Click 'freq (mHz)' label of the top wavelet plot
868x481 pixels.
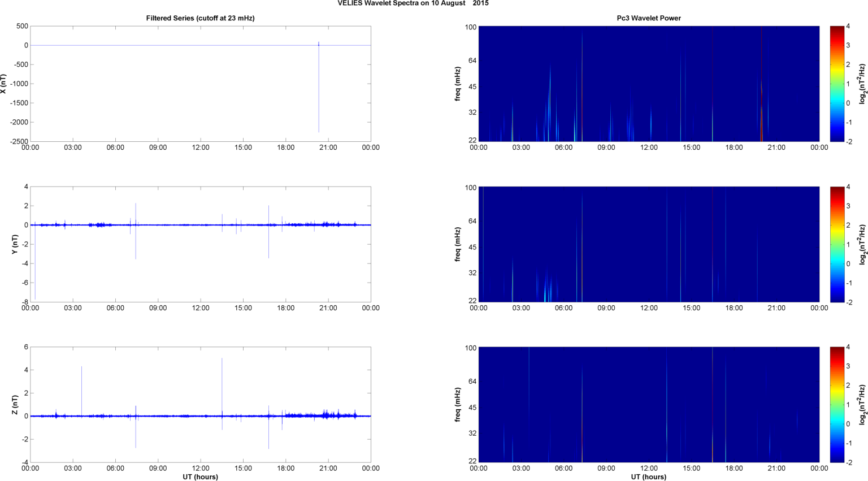[458, 84]
